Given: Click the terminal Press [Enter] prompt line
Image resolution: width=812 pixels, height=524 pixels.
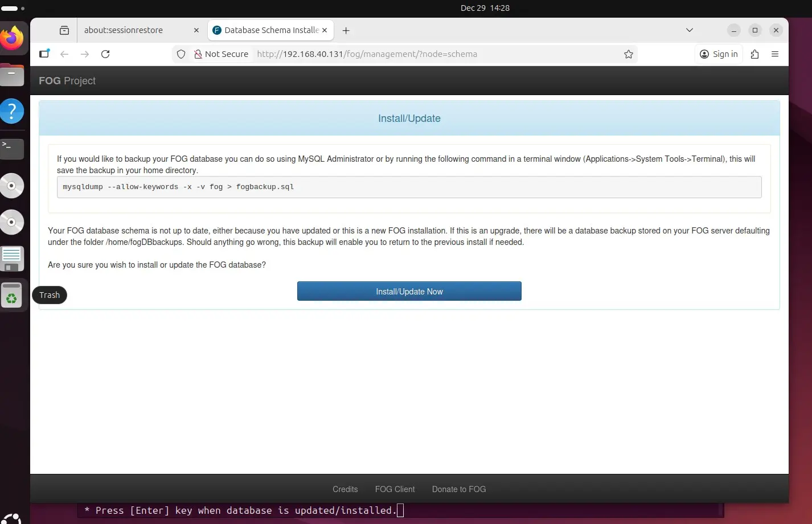Looking at the screenshot, I should (244, 510).
